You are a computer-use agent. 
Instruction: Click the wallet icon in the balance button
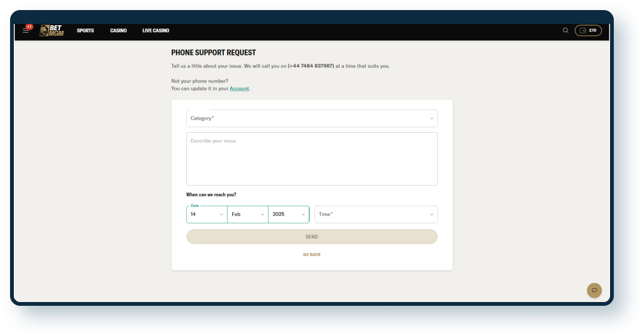pos(582,30)
